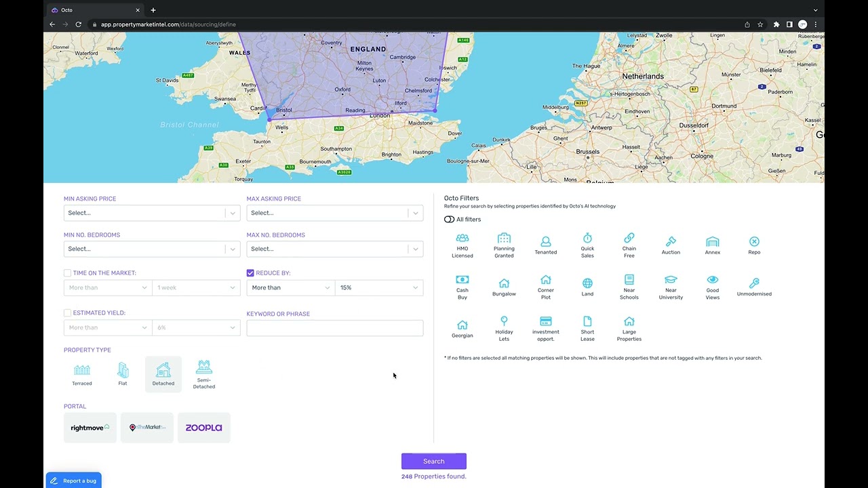Enable the investment opport. filter

coord(546,329)
